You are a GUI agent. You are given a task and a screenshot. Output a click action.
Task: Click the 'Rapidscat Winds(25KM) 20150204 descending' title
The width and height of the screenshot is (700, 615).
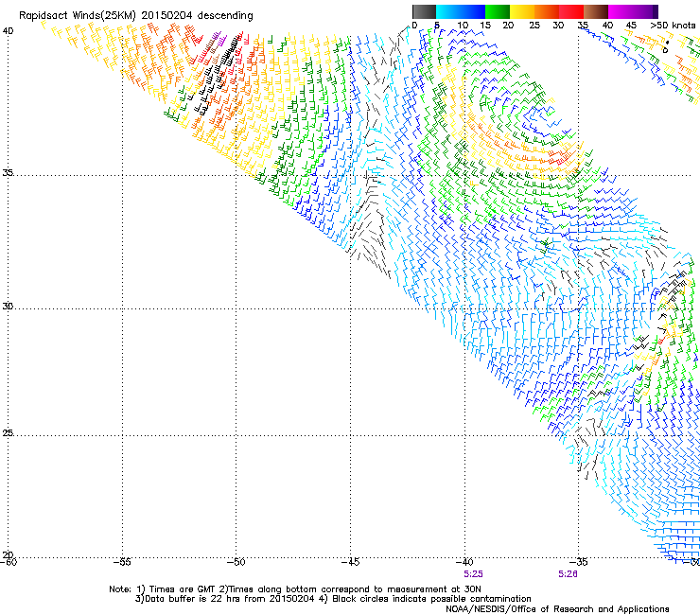(x=135, y=16)
